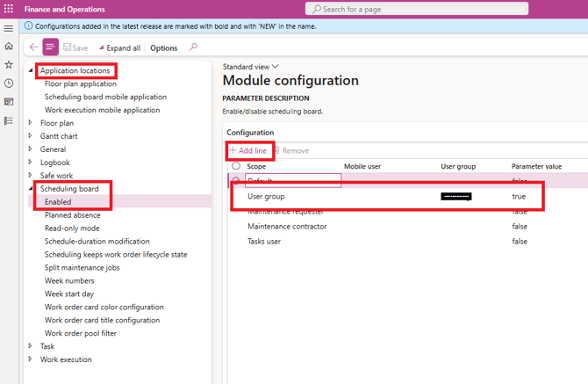588x384 pixels.
Task: Click the search magnifier icon in action bar
Action: click(x=193, y=47)
